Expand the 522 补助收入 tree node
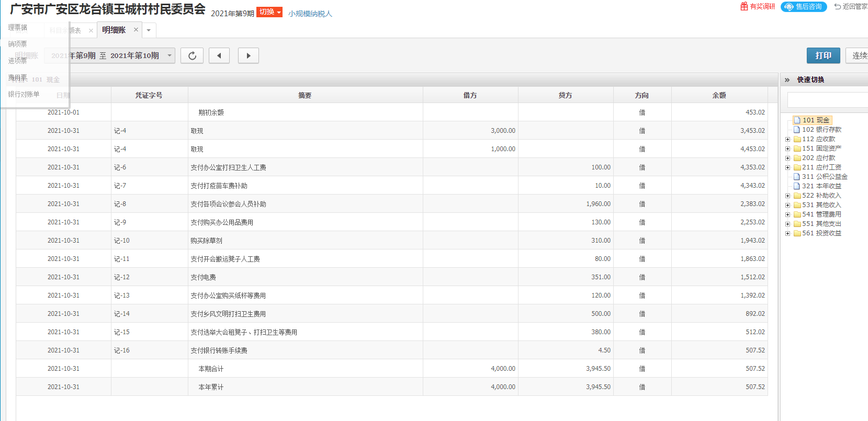This screenshot has width=868, height=421. pyautogui.click(x=787, y=196)
